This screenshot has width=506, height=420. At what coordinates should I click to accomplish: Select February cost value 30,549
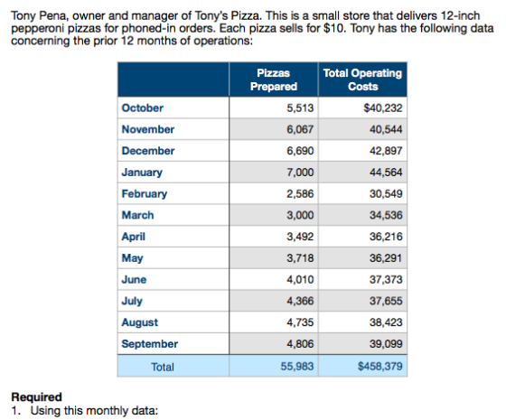tap(386, 193)
